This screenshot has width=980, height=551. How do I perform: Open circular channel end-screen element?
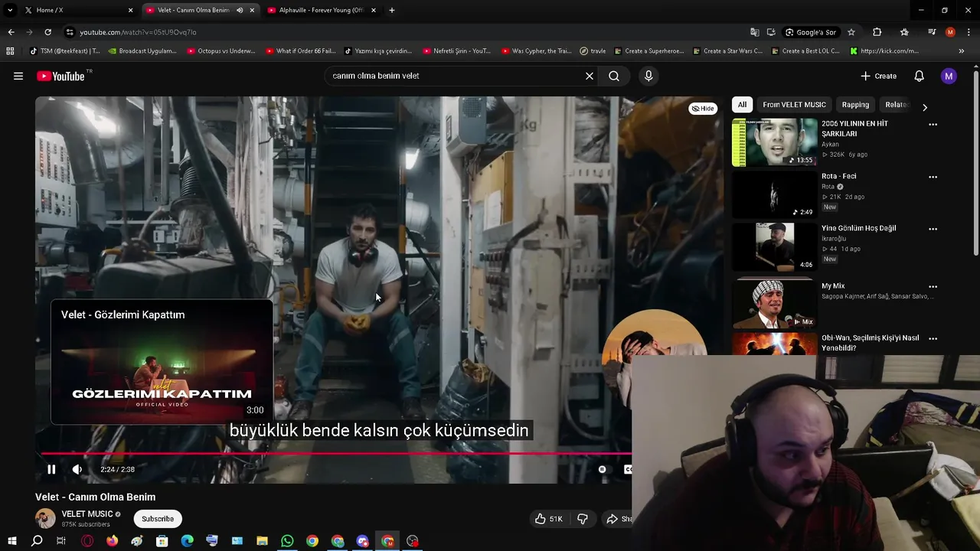pyautogui.click(x=655, y=346)
